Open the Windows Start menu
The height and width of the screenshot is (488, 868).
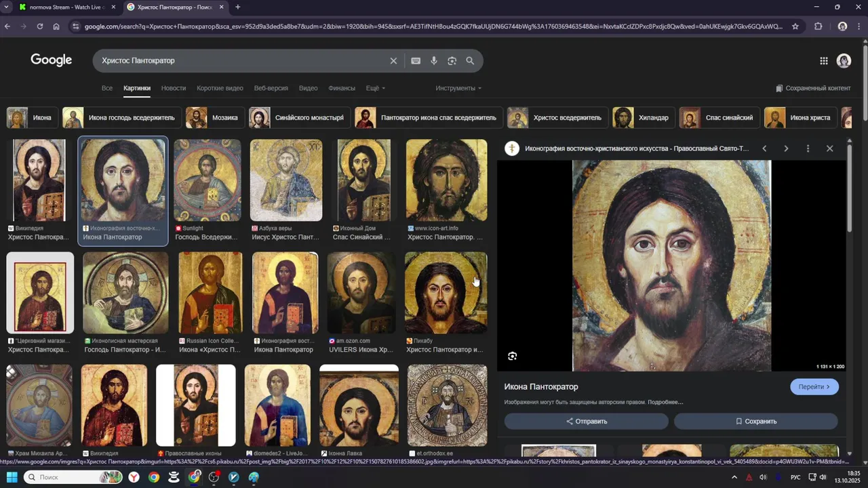point(12,477)
